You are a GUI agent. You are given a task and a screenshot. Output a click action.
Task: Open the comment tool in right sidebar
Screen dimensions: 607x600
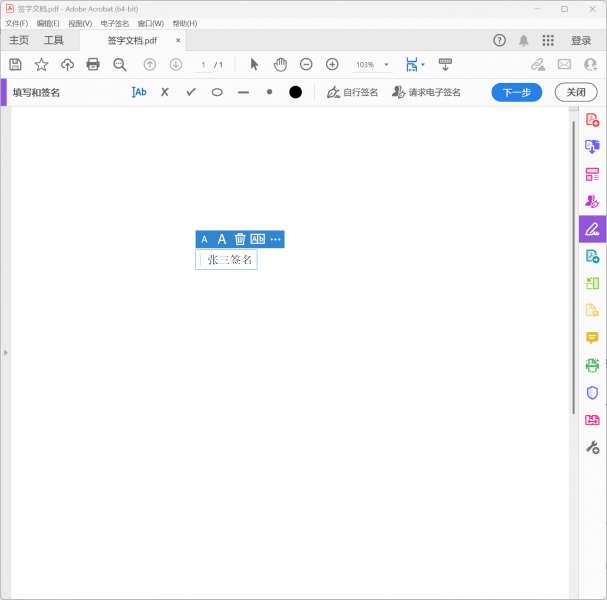coord(592,338)
